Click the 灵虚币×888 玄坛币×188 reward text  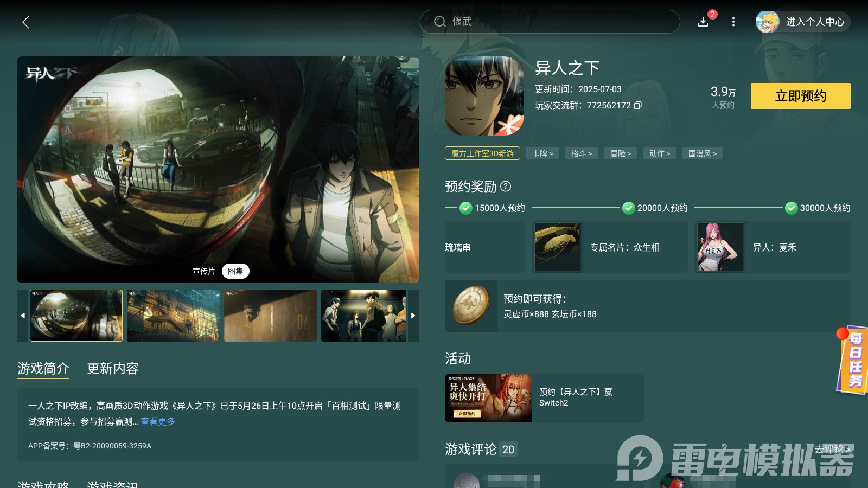click(550, 314)
